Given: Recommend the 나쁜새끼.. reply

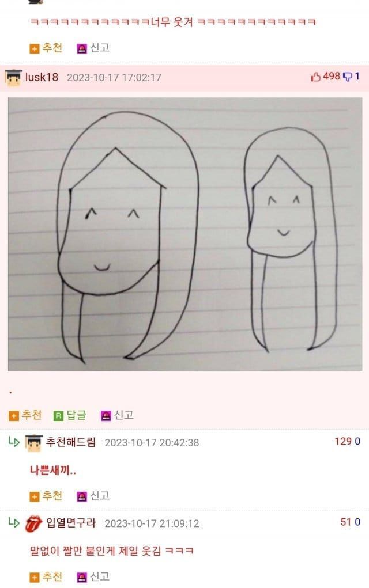Looking at the screenshot, I should tap(46, 496).
